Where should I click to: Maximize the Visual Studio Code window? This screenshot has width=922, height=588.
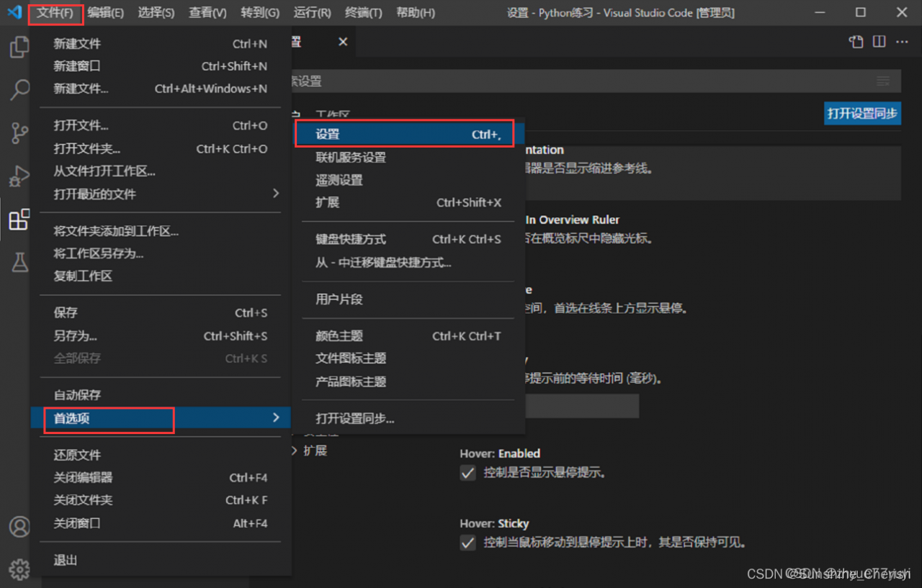[860, 12]
